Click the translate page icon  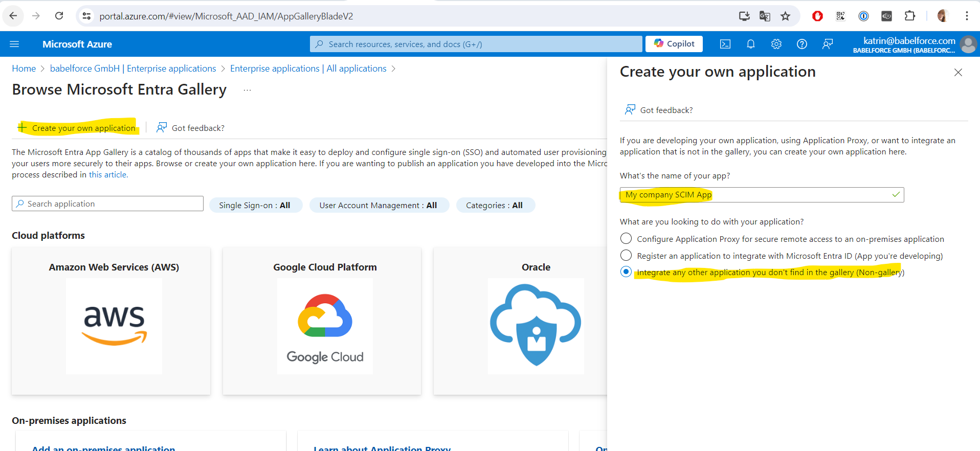click(x=765, y=16)
